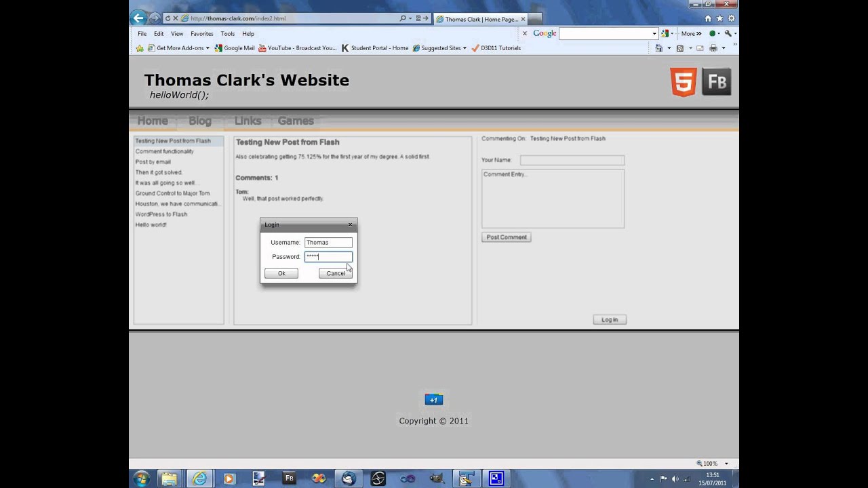
Task: Click the Internet Explorer taskbar icon
Action: coord(199,479)
